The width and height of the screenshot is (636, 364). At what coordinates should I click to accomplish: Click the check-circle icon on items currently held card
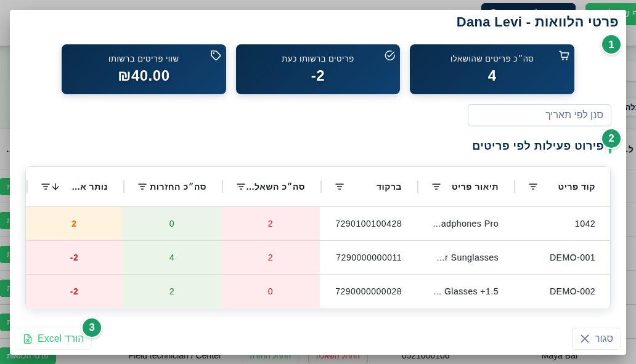coord(389,55)
